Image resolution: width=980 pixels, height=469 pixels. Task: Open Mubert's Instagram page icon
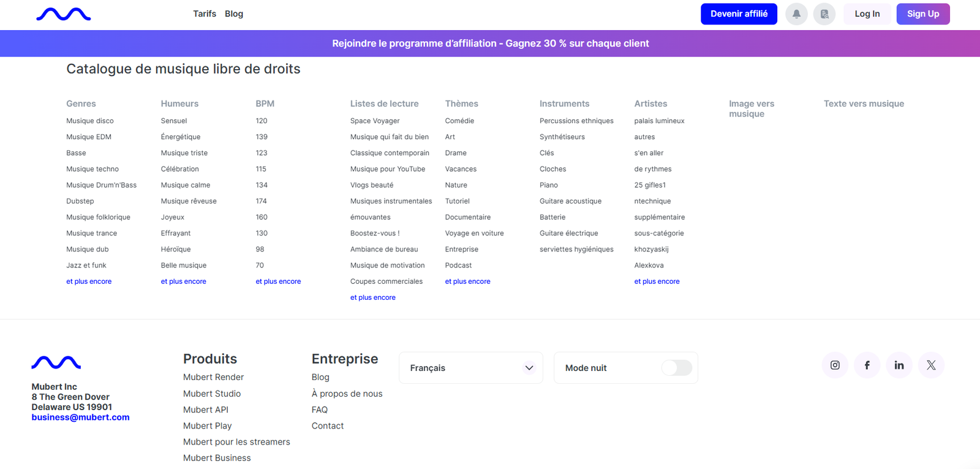click(x=835, y=365)
